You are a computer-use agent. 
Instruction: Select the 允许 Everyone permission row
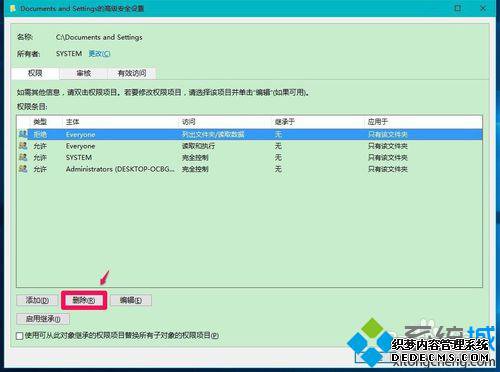(x=249, y=146)
